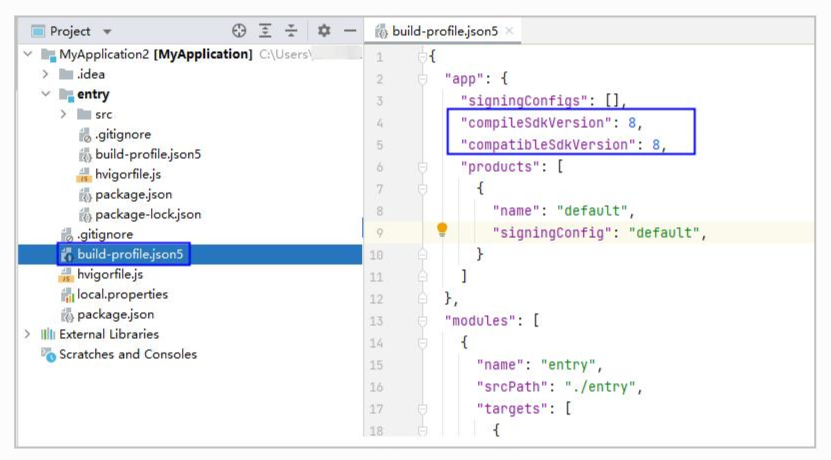Click the "modules" key on line 13

click(480, 321)
